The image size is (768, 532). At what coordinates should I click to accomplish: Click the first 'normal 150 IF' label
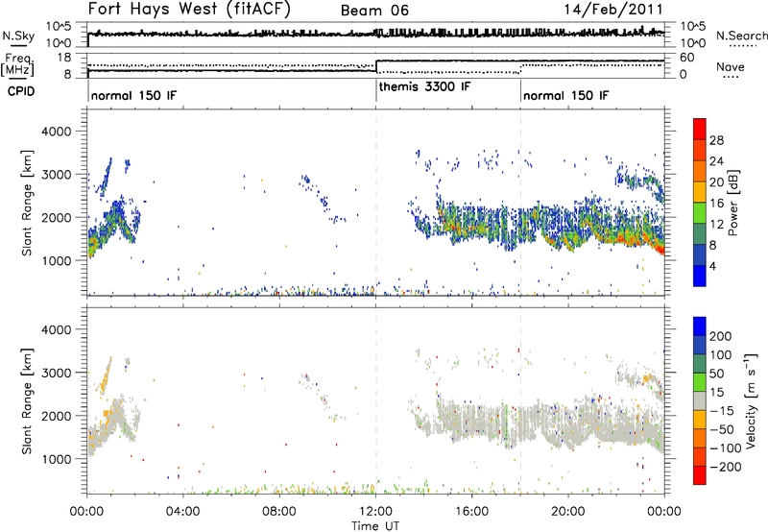click(x=133, y=95)
